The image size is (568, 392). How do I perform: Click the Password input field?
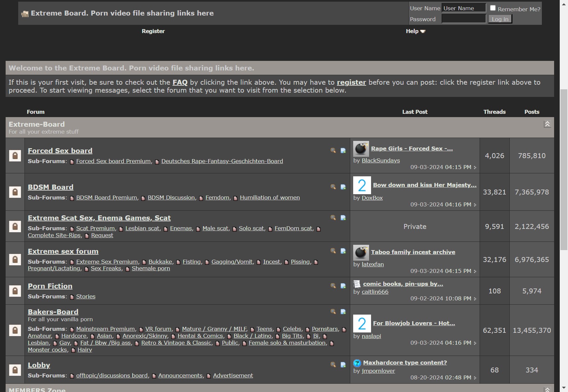point(463,19)
